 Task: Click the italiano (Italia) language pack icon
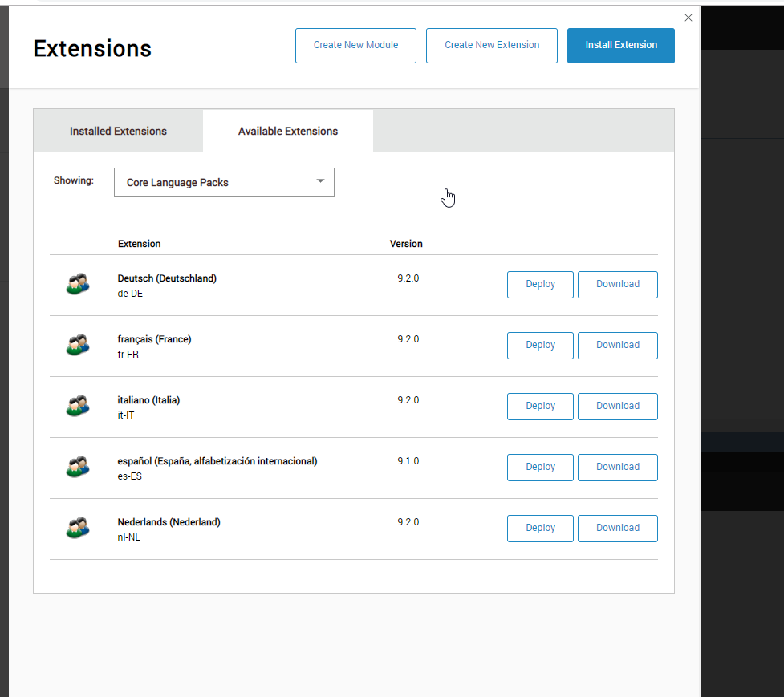(77, 406)
